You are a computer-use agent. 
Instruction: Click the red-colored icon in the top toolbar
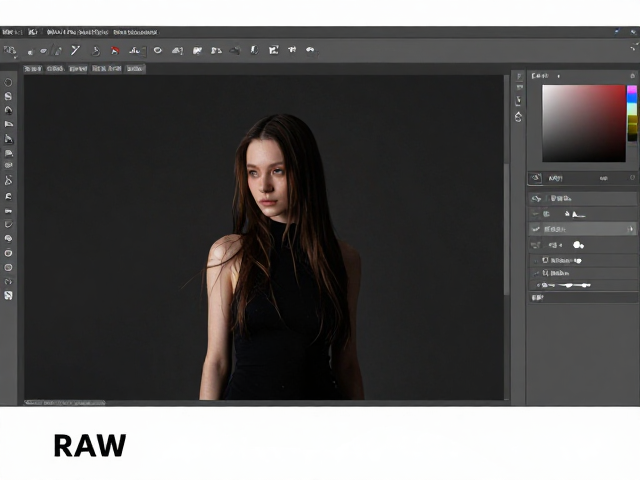pos(115,51)
